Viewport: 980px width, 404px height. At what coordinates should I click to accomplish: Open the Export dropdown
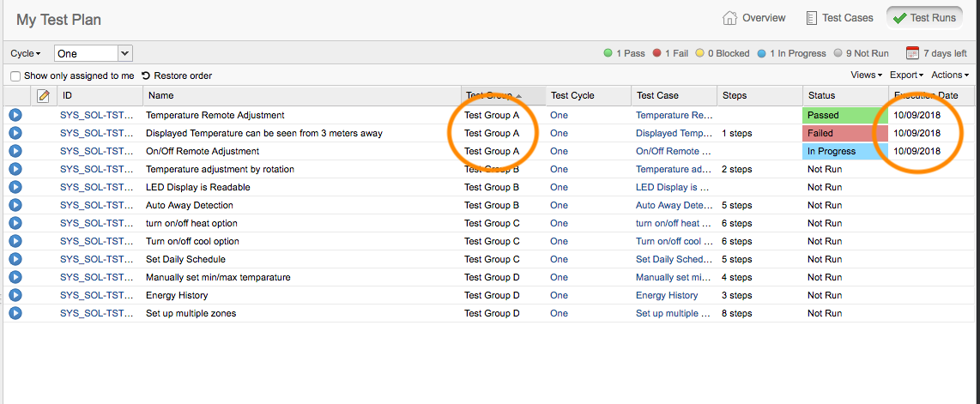click(907, 75)
